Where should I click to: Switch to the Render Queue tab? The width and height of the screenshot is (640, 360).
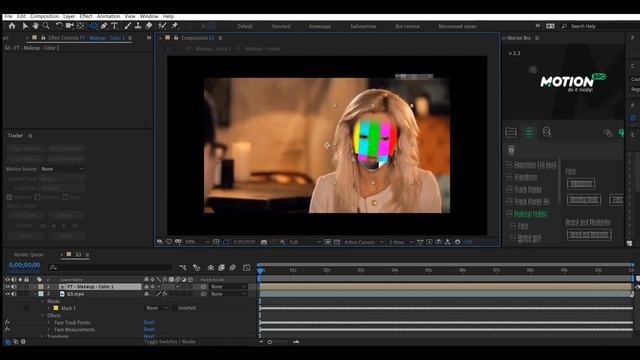(29, 254)
